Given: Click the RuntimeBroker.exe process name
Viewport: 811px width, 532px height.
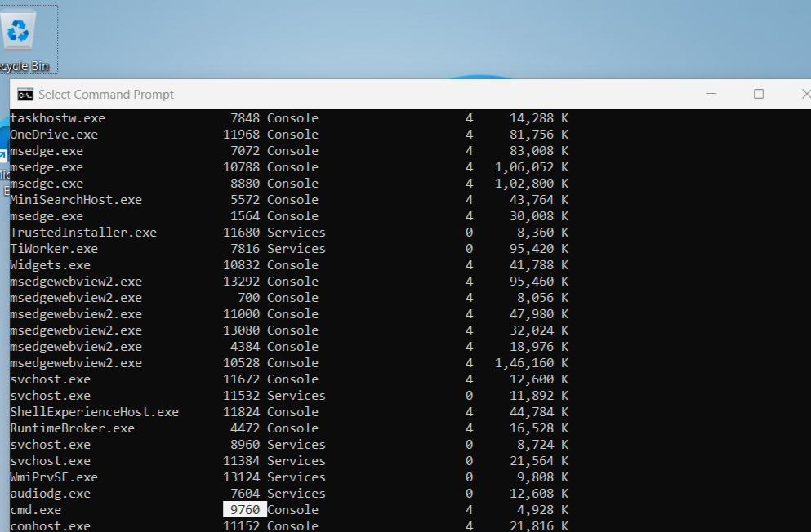Looking at the screenshot, I should (x=72, y=428).
